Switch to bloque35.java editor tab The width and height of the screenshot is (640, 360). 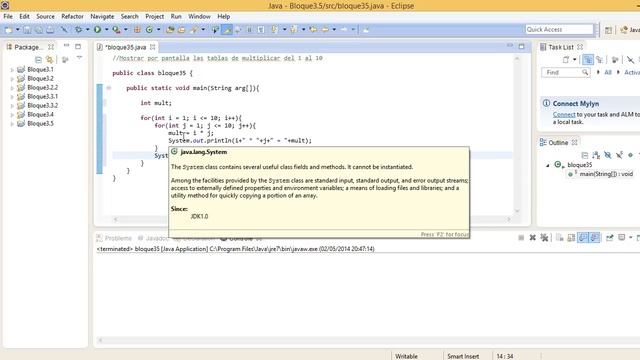coord(125,47)
